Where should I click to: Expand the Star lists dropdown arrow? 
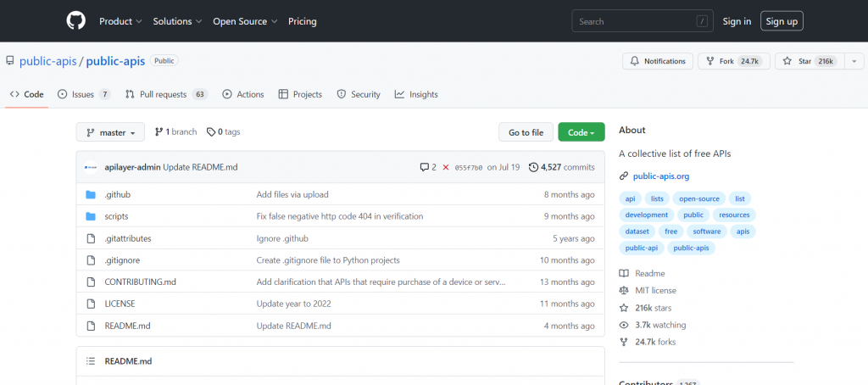(854, 62)
